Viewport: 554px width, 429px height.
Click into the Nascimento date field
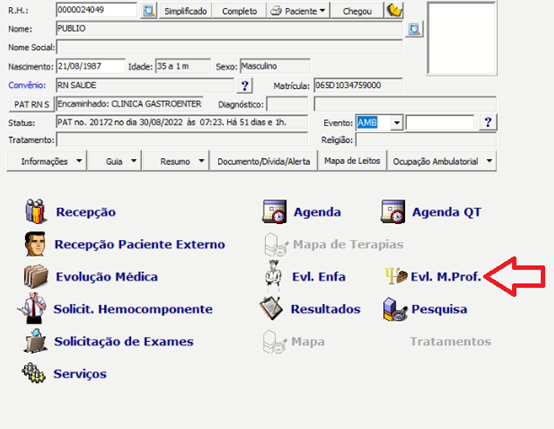point(90,66)
